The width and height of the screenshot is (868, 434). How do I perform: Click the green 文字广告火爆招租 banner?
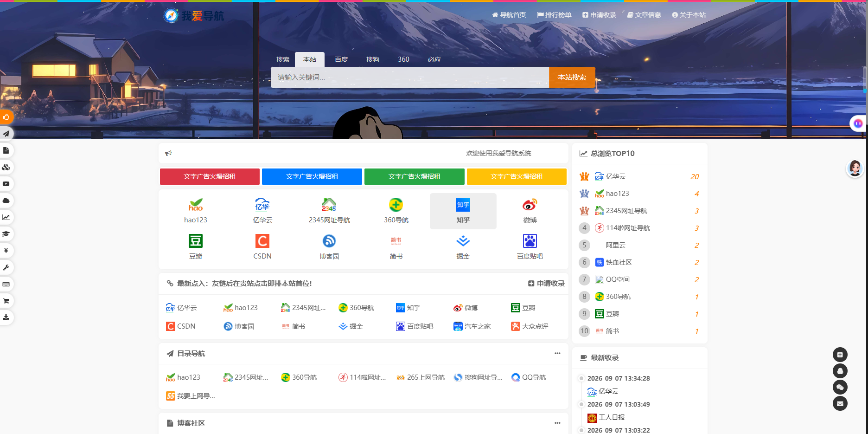pos(415,176)
